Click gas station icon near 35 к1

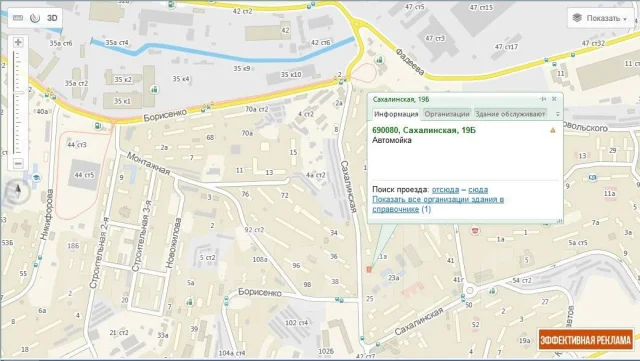point(154,89)
